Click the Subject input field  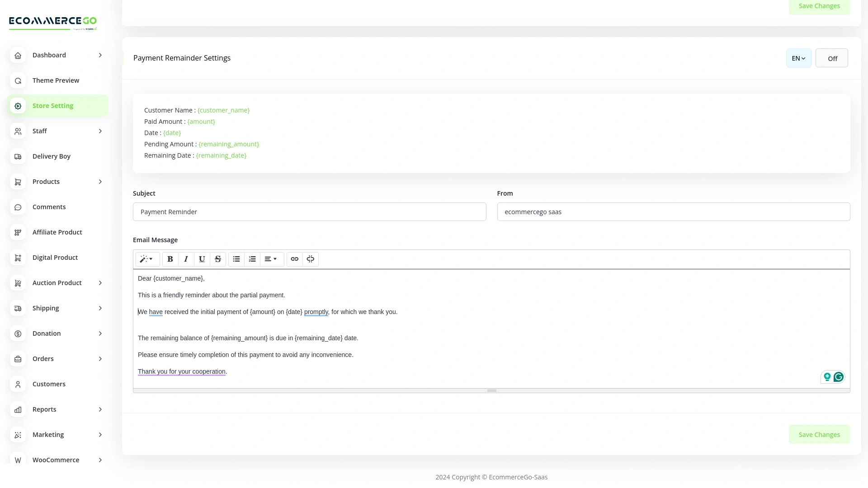coord(309,212)
